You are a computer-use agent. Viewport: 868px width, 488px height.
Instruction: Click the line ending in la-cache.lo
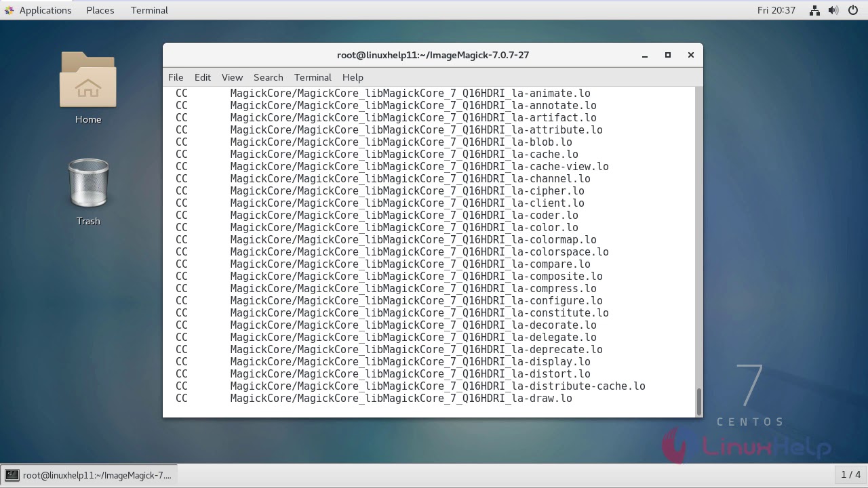point(377,155)
